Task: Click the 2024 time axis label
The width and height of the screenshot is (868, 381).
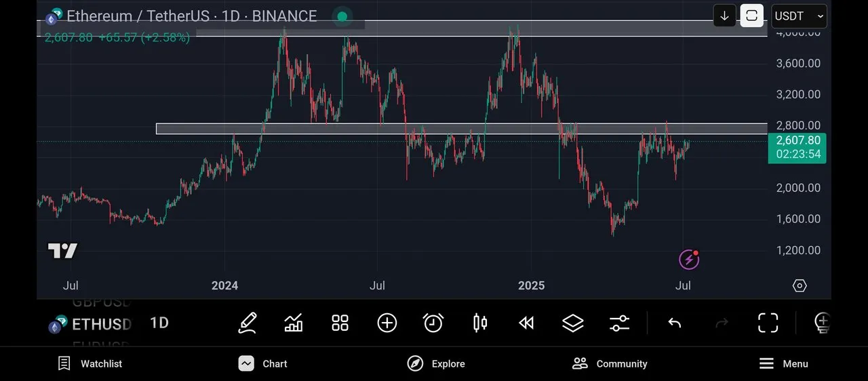Action: (x=224, y=285)
